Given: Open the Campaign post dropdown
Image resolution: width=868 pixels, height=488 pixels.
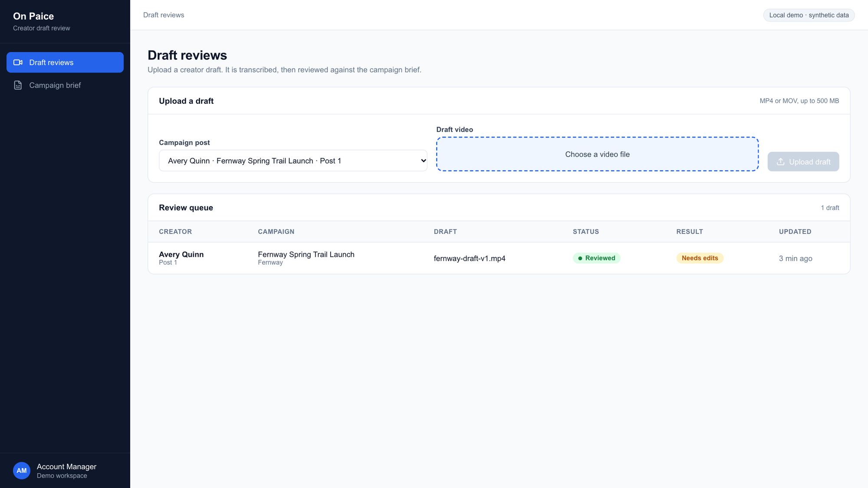Looking at the screenshot, I should (x=293, y=160).
